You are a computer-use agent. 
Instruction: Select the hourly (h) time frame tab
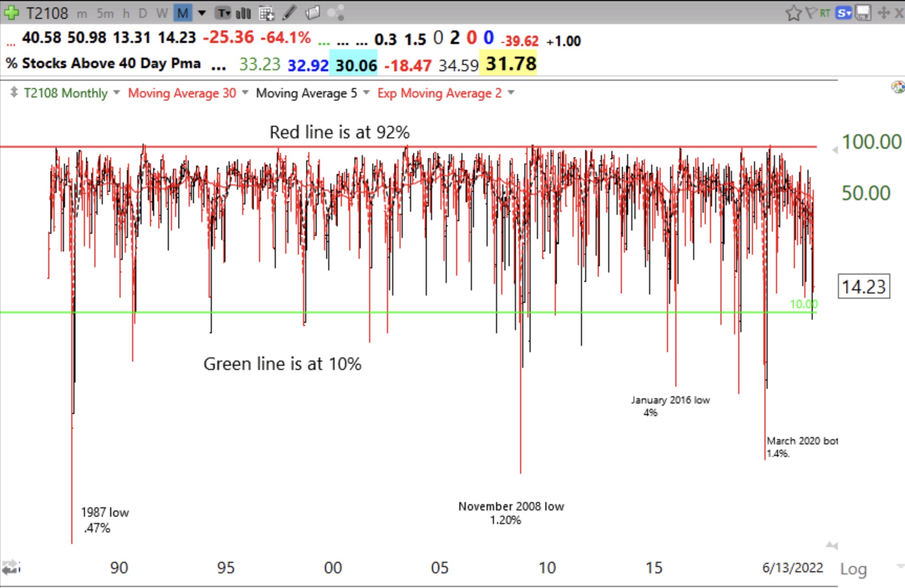tap(126, 14)
